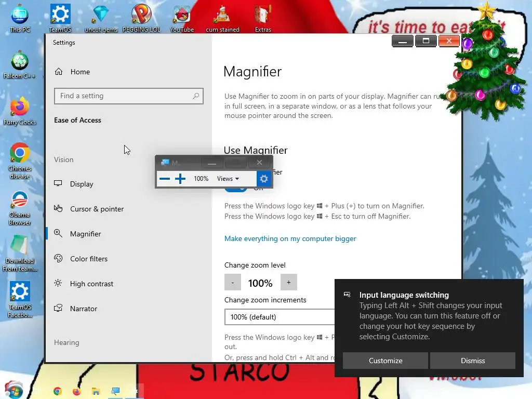Click Customize in language switching notification
The width and height of the screenshot is (532, 399).
tap(385, 361)
